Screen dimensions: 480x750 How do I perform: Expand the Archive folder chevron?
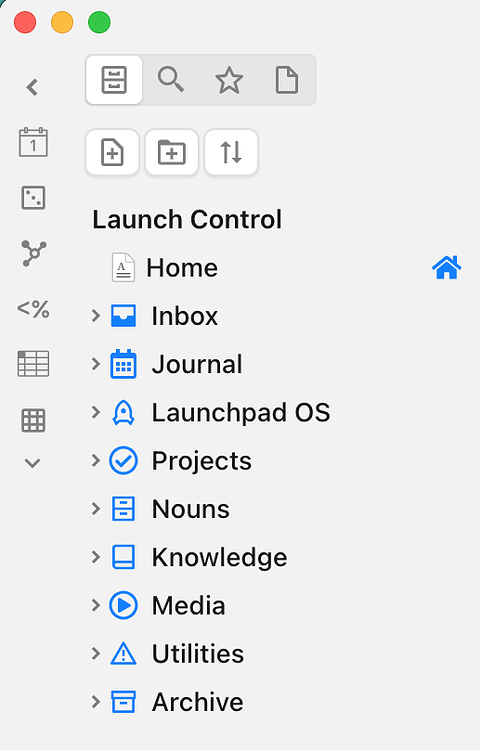tap(96, 702)
